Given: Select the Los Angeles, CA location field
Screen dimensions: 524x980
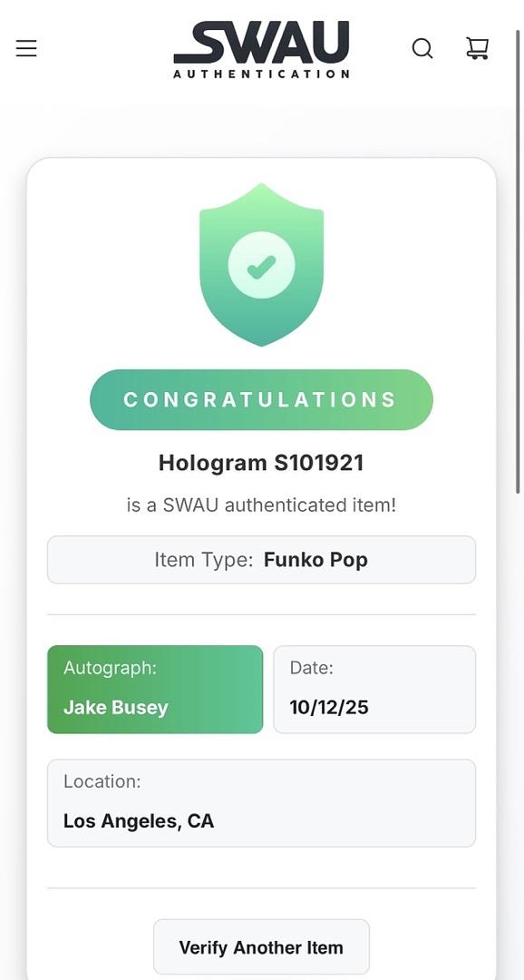Looking at the screenshot, I should (261, 803).
